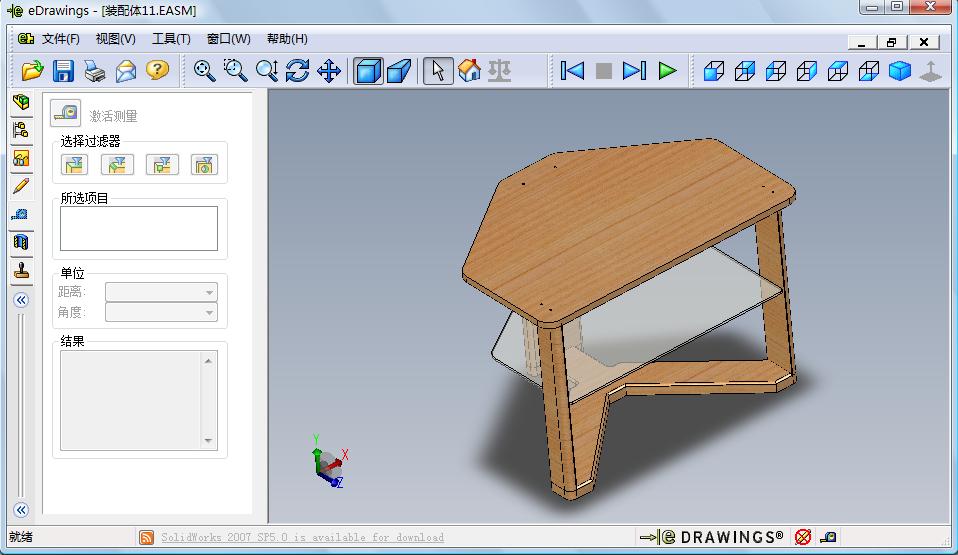Image resolution: width=958 pixels, height=555 pixels.
Task: Switch to the fifth standard view cube
Action: pyautogui.click(x=838, y=71)
